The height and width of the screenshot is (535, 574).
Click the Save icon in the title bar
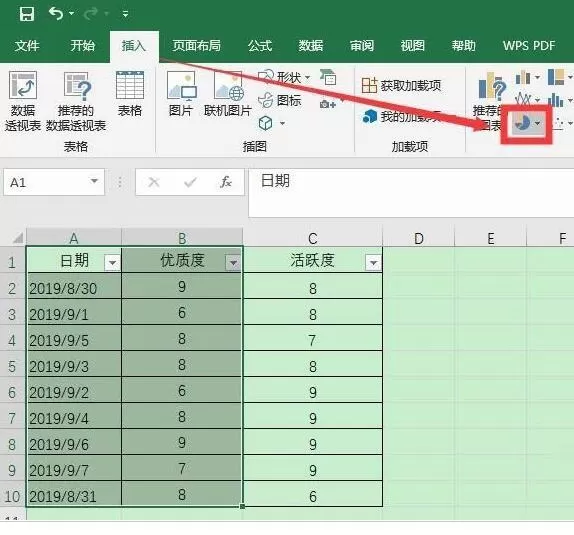27,14
